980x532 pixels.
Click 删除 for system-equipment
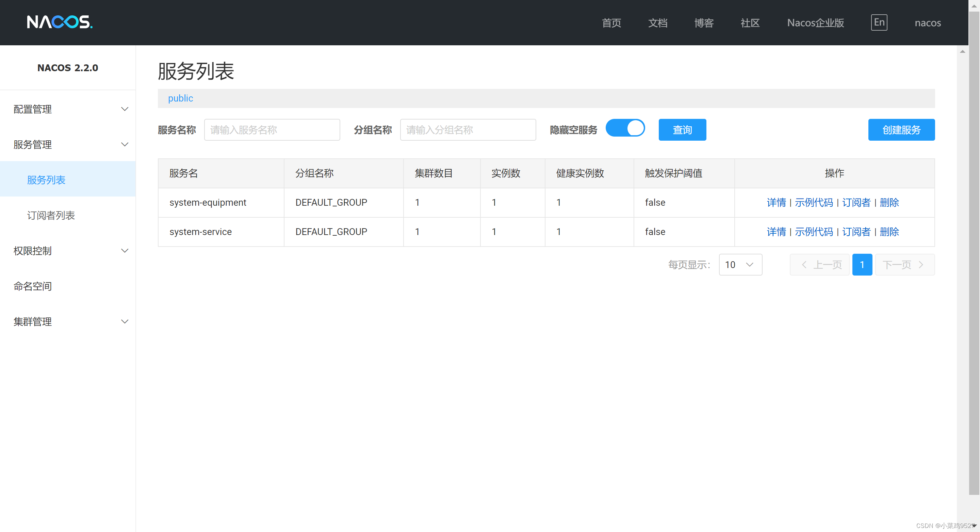[x=889, y=203]
